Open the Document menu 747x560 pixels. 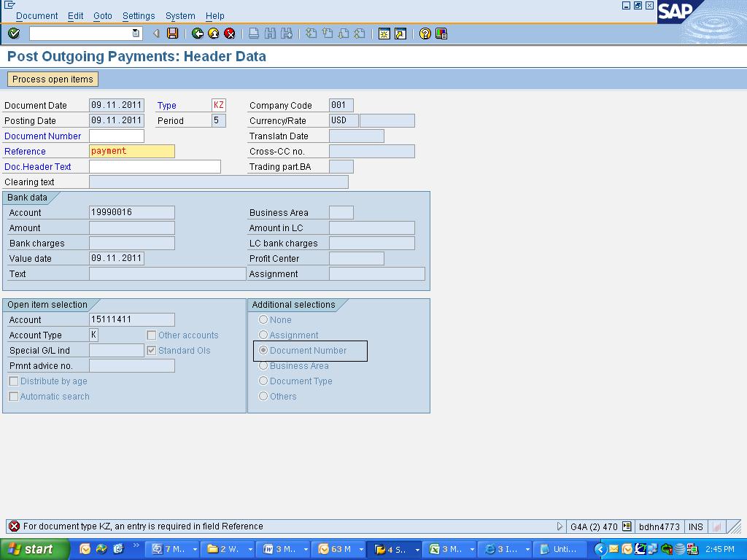(x=36, y=15)
